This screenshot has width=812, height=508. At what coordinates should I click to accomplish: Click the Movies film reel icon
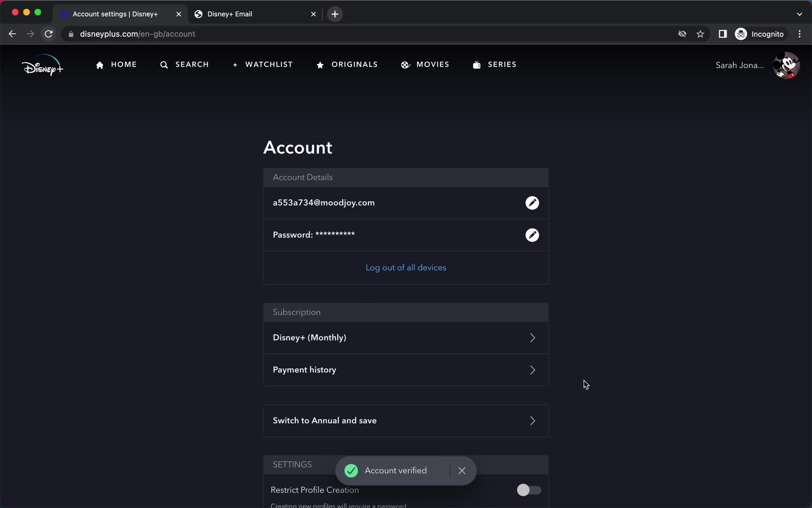pos(405,65)
